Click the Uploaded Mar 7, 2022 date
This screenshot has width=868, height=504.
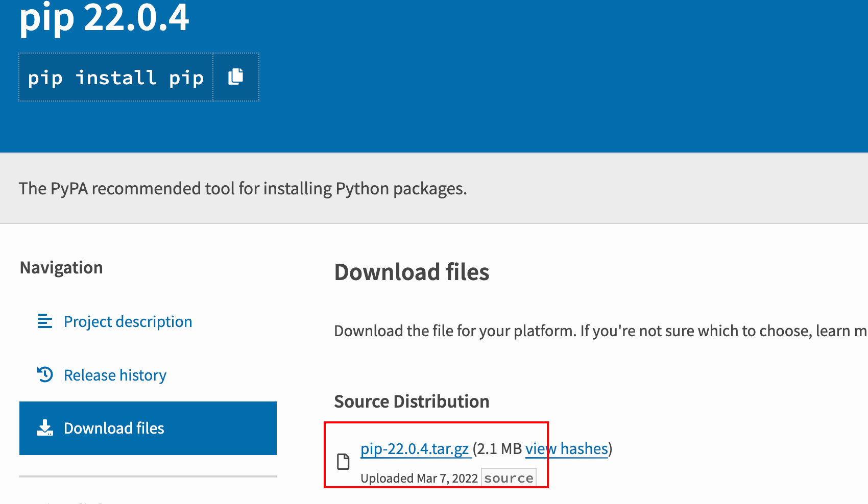click(x=419, y=478)
